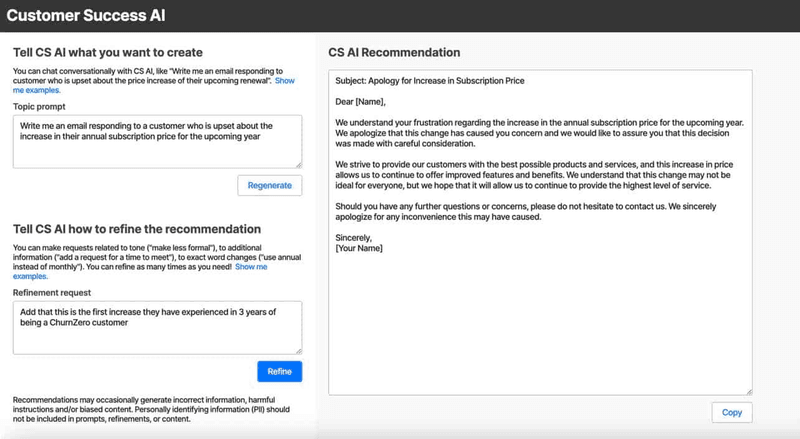Viewport: 800px width, 439px height.
Task: Place cursor in the email Subject line
Action: (x=431, y=80)
